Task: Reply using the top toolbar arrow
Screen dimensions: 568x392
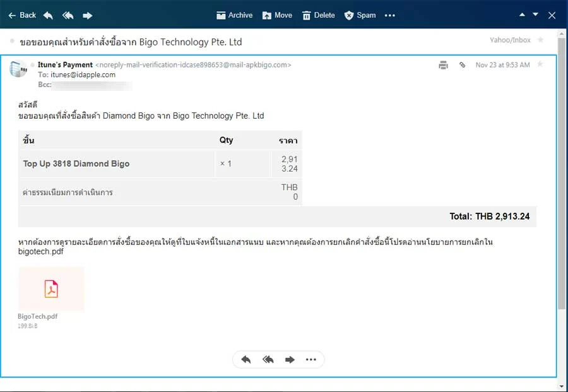Action: pyautogui.click(x=48, y=15)
